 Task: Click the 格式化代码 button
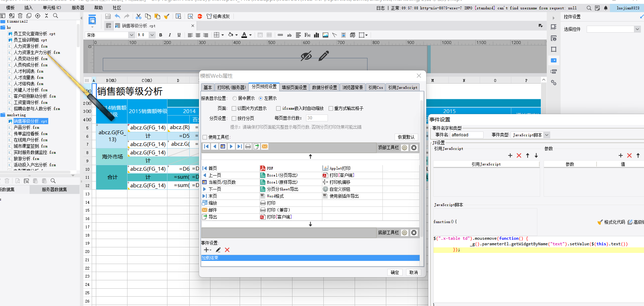[x=611, y=222]
